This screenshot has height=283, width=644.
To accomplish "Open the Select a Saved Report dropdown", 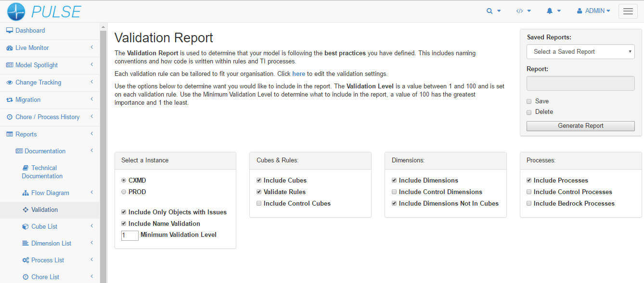I will coord(580,52).
